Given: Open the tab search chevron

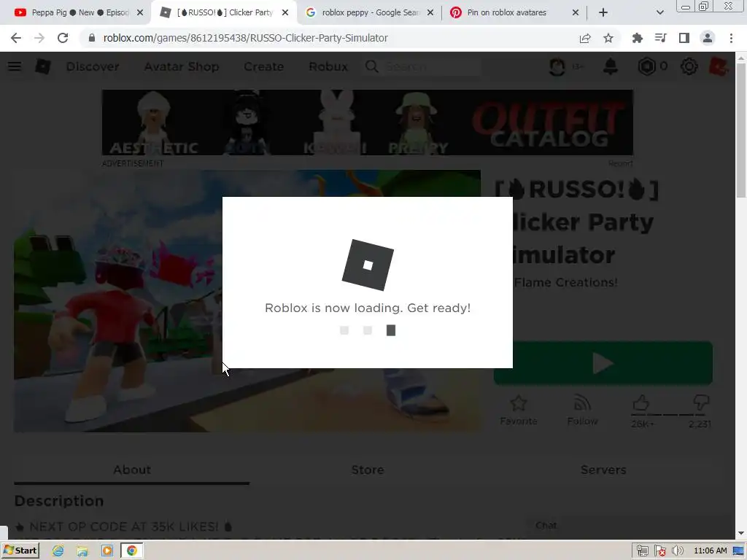Looking at the screenshot, I should 659,12.
